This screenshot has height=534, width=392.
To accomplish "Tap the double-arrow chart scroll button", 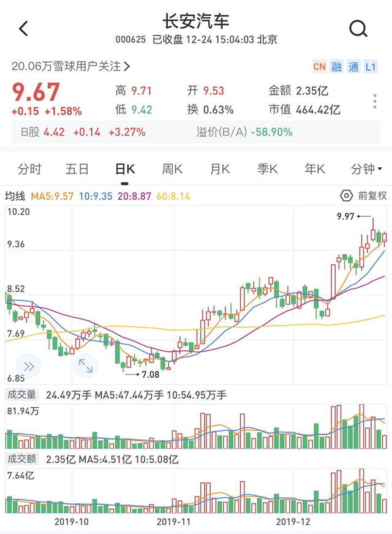I will pos(29,366).
